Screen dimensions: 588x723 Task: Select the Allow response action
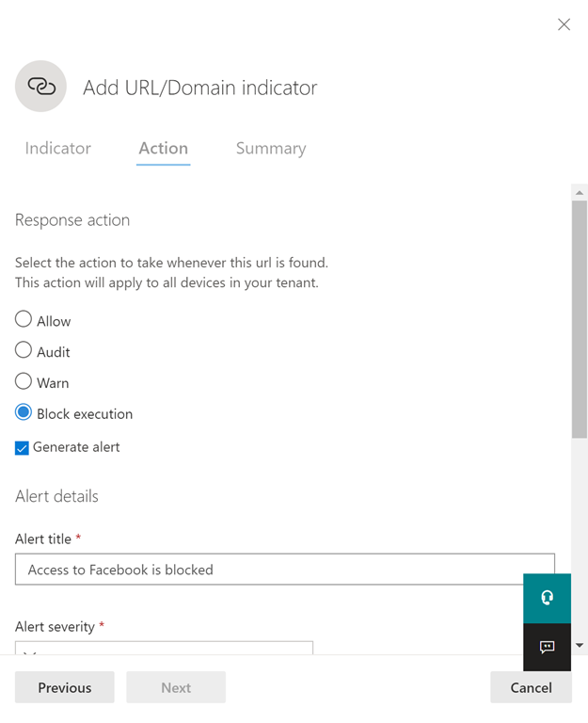[24, 320]
